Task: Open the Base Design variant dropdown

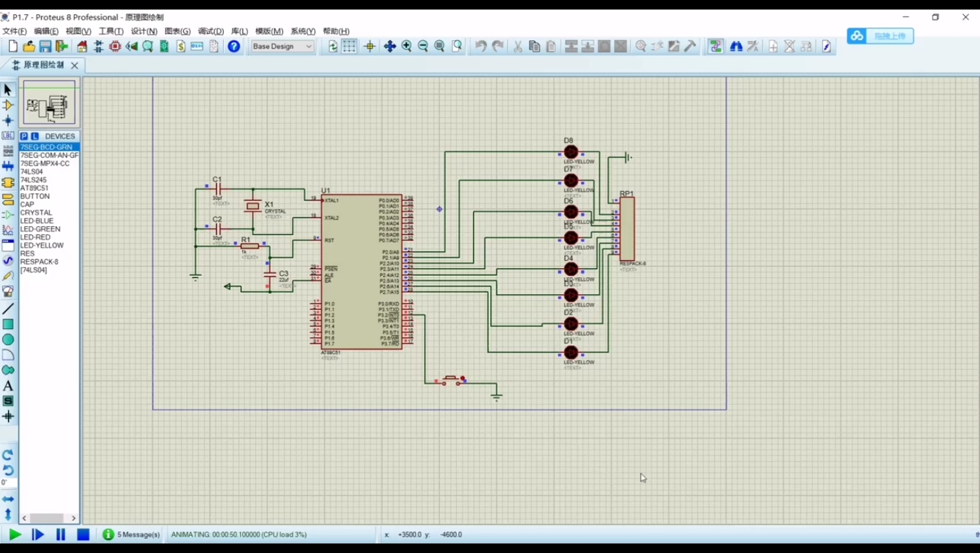Action: point(282,46)
